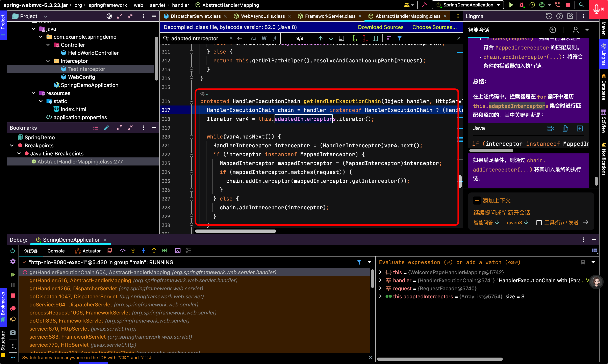This screenshot has width=608, height=364.
Task: Toggle the AbstractHandlerMapping.class:277 breakpoint checkbox
Action: coord(34,162)
